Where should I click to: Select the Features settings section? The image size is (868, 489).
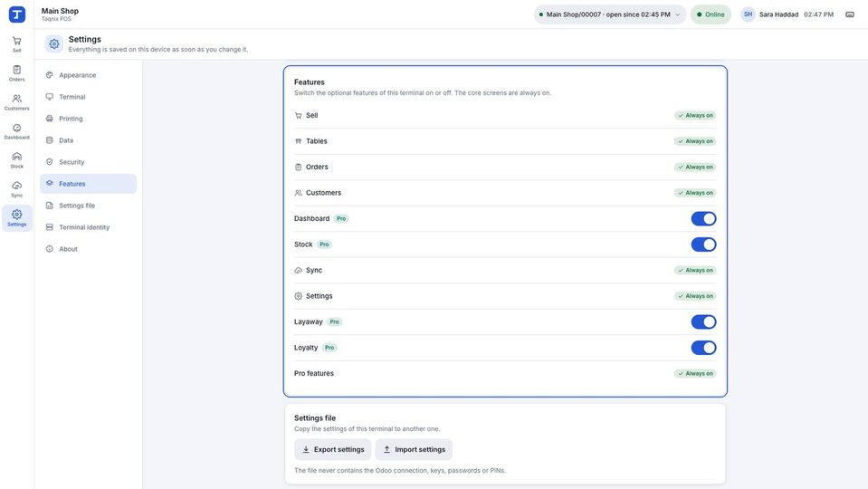click(88, 184)
